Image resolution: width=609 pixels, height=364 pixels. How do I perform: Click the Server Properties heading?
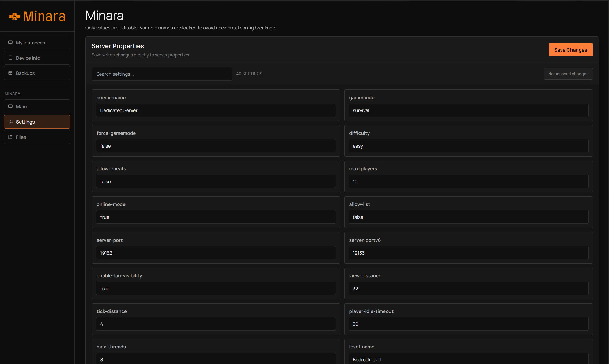click(118, 46)
